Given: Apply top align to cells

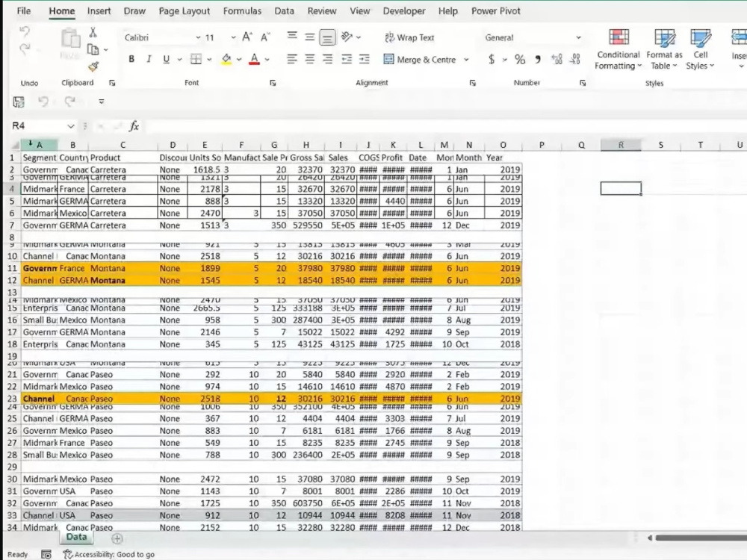Looking at the screenshot, I should (x=292, y=37).
